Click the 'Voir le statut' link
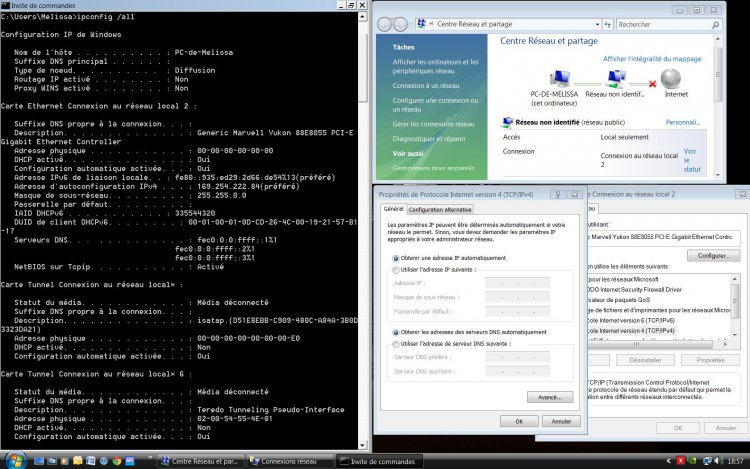The image size is (750, 469). coord(691,160)
